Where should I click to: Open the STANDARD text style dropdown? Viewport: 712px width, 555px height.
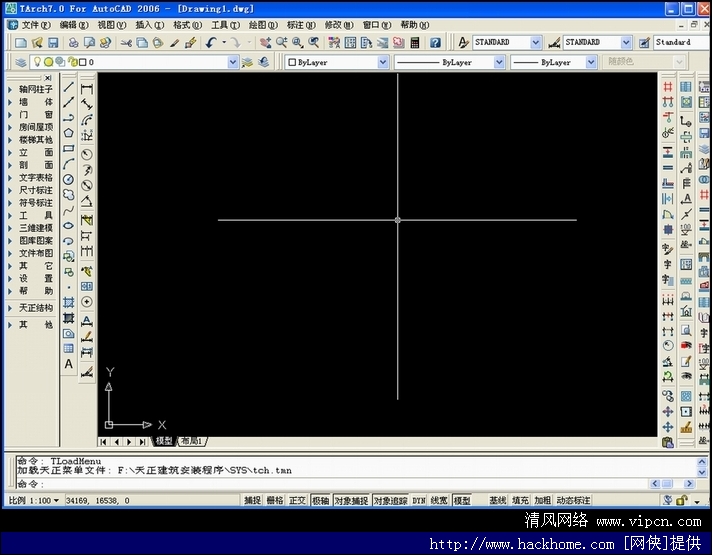click(x=535, y=42)
